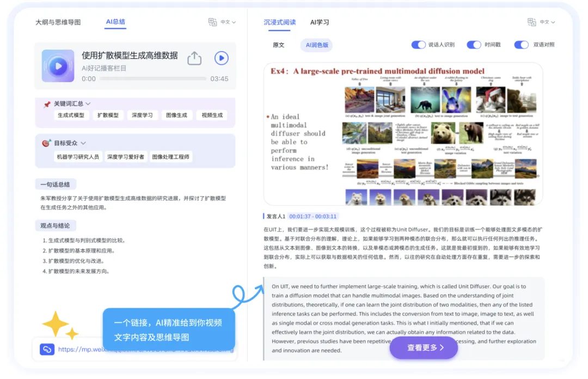
Task: Select the 原文 view tab
Action: point(279,45)
